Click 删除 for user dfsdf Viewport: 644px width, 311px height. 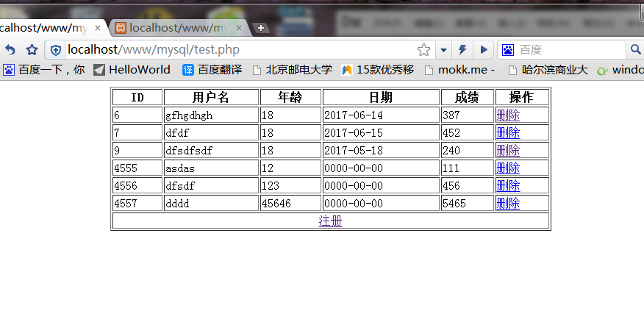point(508,186)
